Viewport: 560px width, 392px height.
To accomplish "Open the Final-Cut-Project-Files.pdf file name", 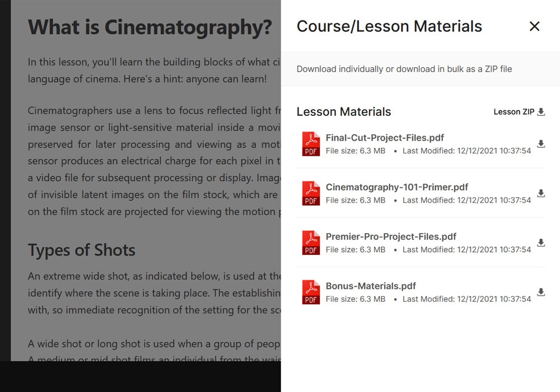I will [x=385, y=138].
